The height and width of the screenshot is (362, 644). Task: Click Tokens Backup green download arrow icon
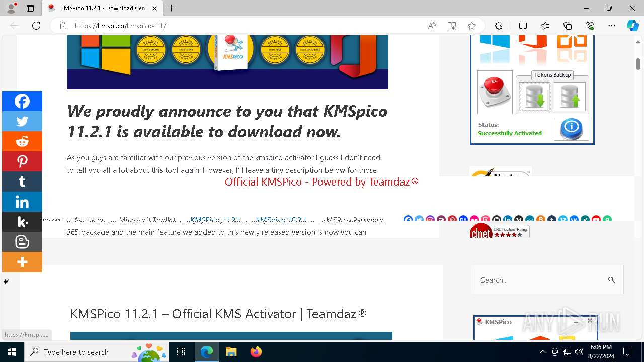pos(534,97)
